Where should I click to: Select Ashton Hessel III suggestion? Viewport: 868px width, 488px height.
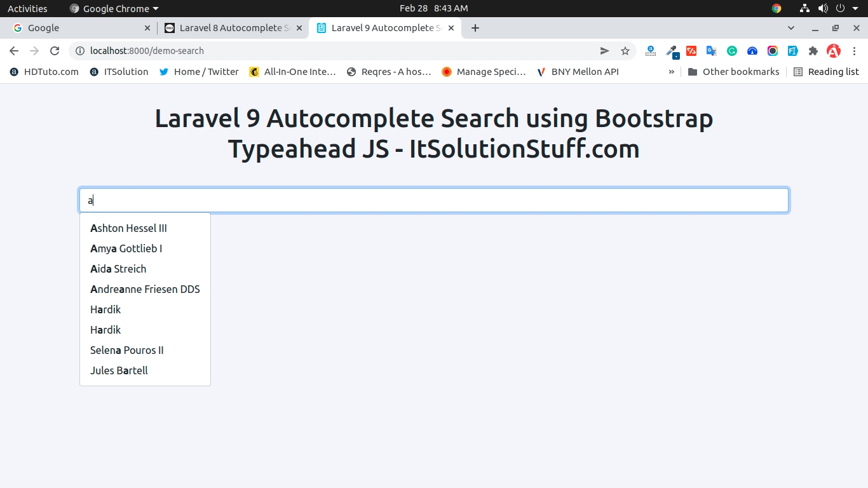[x=128, y=228]
